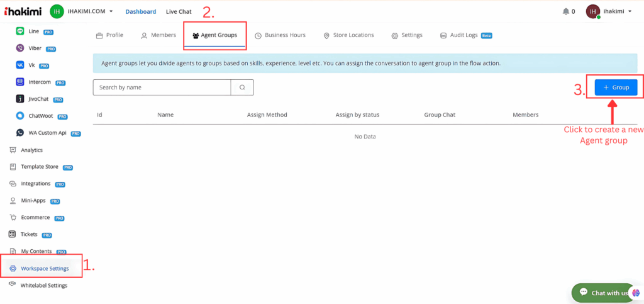The image size is (644, 304).
Task: Click the Line channel icon in sidebar
Action: click(20, 30)
